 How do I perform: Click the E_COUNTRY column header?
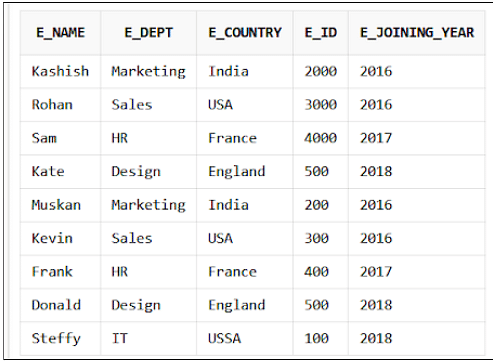(x=245, y=33)
